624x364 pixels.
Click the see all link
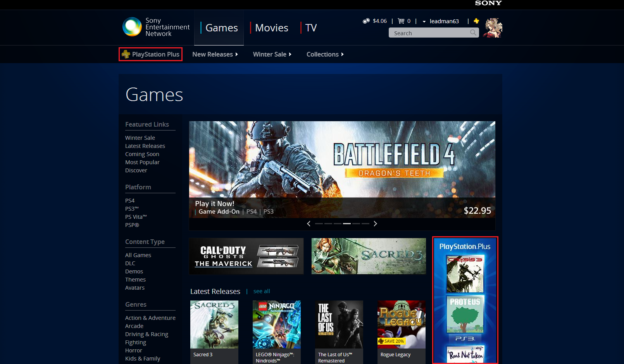[x=262, y=291]
